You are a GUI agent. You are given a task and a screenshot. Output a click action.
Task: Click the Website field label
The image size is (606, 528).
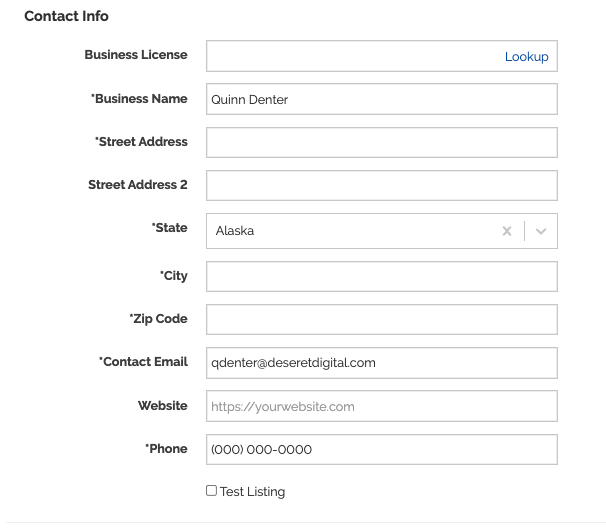[x=163, y=406]
